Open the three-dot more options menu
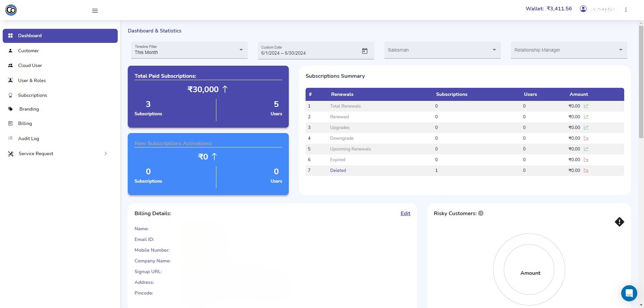644x308 pixels. click(x=626, y=10)
